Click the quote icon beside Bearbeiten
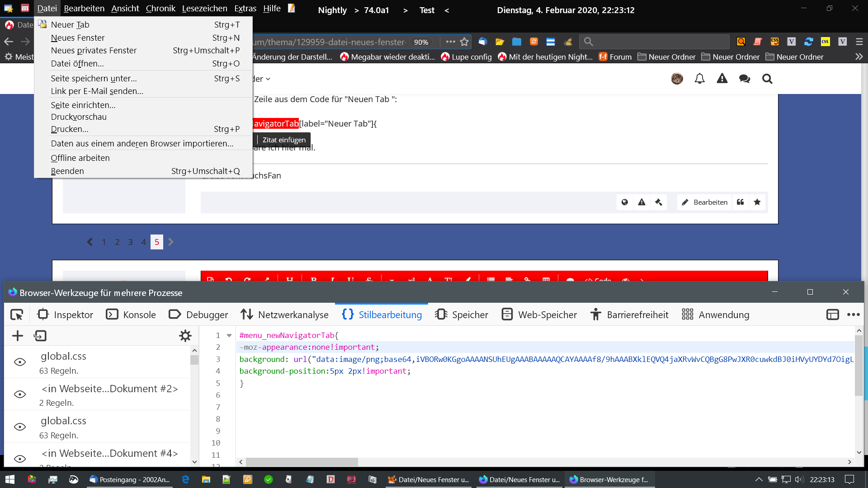This screenshot has width=868, height=488. click(740, 202)
